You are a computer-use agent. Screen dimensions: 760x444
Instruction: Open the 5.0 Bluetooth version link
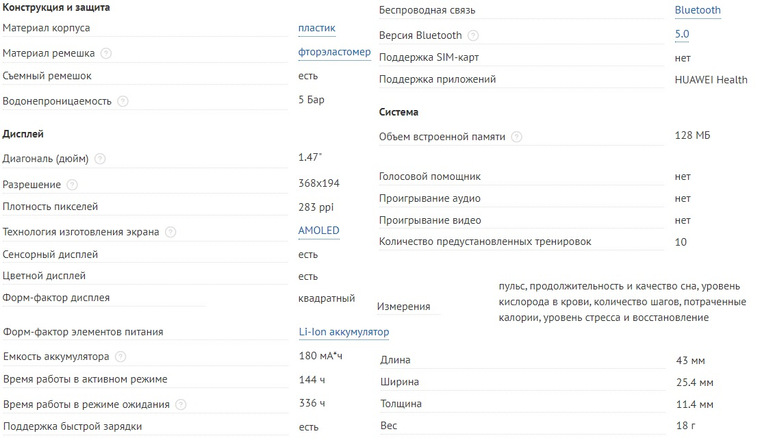(682, 34)
